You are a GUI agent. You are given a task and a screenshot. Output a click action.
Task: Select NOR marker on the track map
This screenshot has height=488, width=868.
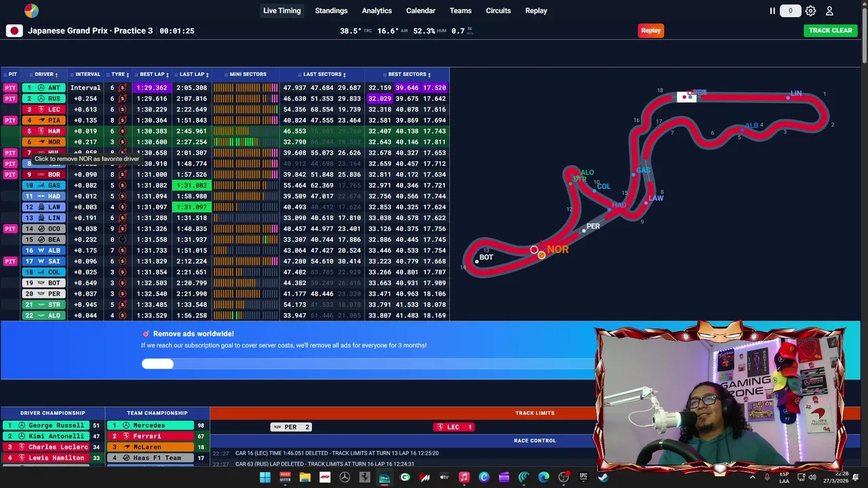(542, 255)
